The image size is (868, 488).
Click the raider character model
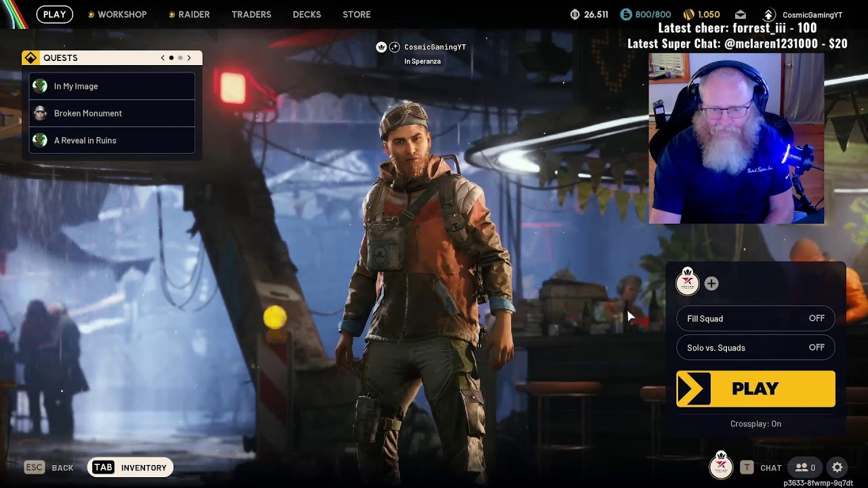(x=427, y=291)
